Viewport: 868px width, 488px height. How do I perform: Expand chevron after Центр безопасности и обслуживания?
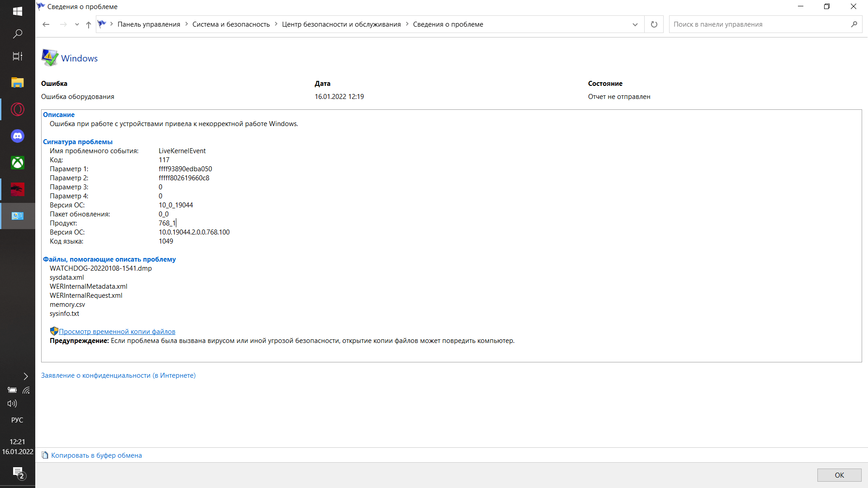point(407,24)
